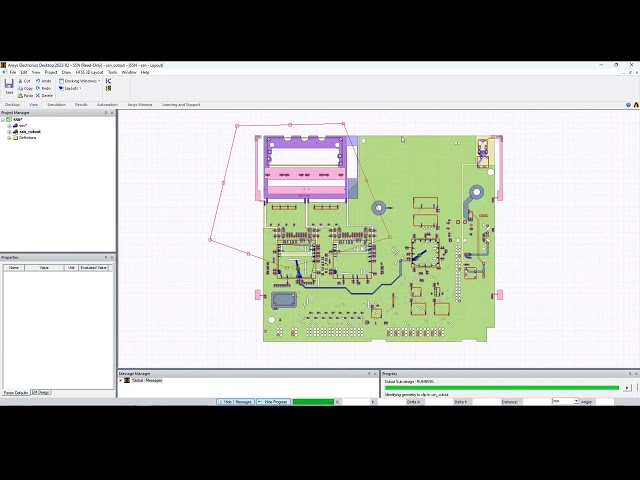This screenshot has height=480, width=640.
Task: Open the Tools menu
Action: (x=113, y=72)
